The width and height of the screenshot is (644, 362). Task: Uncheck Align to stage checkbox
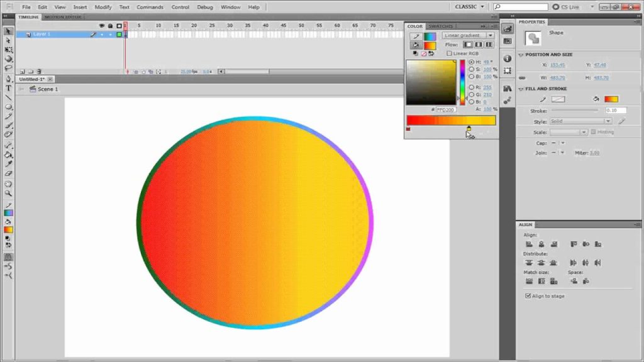click(x=528, y=296)
